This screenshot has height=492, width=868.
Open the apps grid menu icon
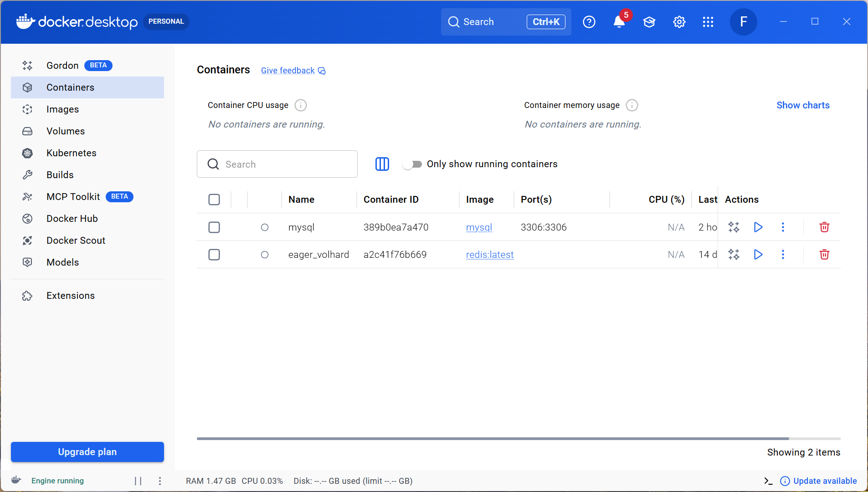(x=708, y=22)
